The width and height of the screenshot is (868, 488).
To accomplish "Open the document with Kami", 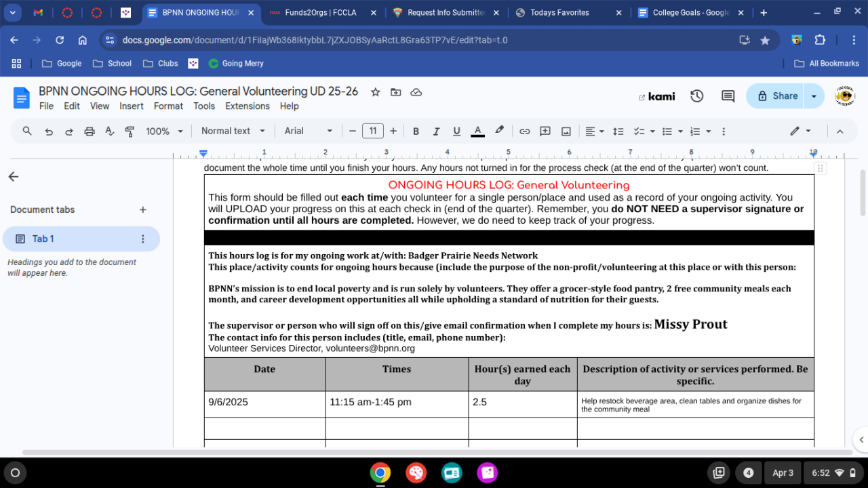I will click(657, 96).
